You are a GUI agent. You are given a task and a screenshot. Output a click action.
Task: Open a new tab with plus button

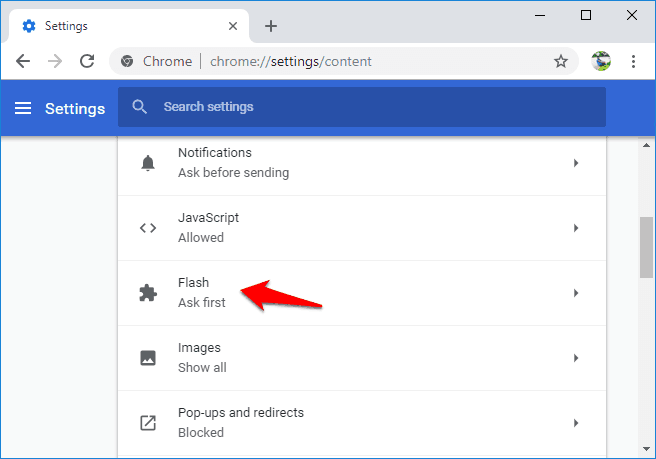pyautogui.click(x=271, y=26)
